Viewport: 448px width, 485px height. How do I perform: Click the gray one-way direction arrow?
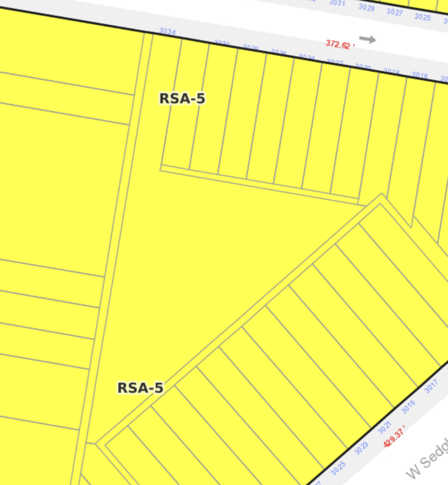[x=367, y=39]
